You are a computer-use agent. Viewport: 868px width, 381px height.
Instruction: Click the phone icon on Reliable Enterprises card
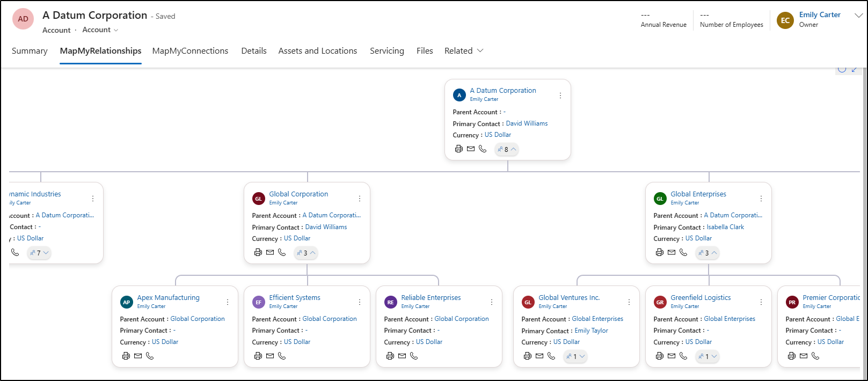[414, 356]
